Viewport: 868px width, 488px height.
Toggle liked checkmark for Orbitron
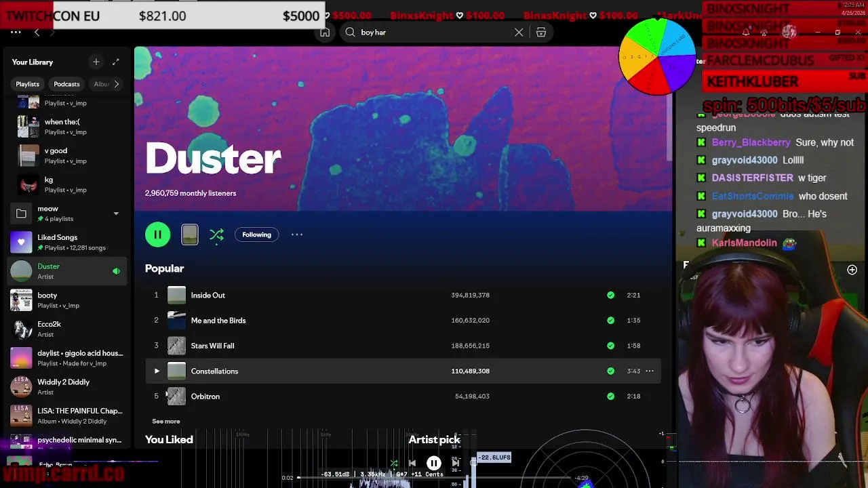(x=610, y=396)
